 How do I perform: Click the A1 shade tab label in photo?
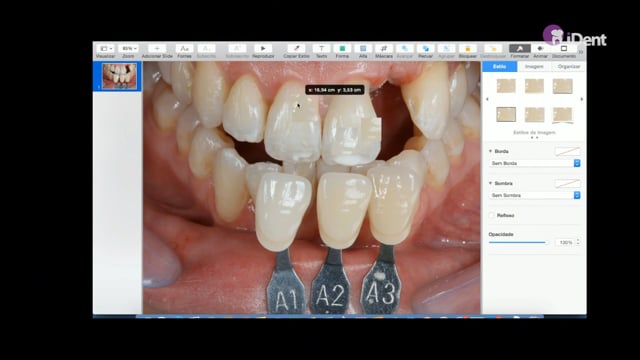[286, 301]
